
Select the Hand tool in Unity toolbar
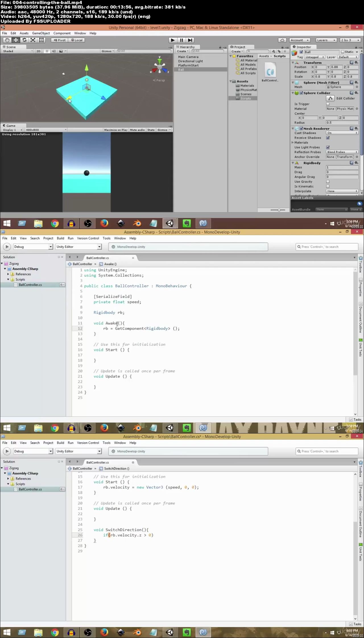[x=7, y=40]
